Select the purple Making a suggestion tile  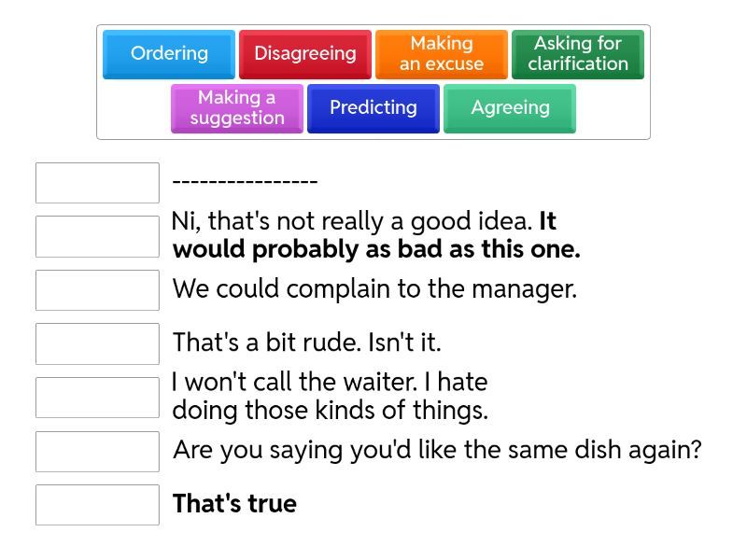237,108
